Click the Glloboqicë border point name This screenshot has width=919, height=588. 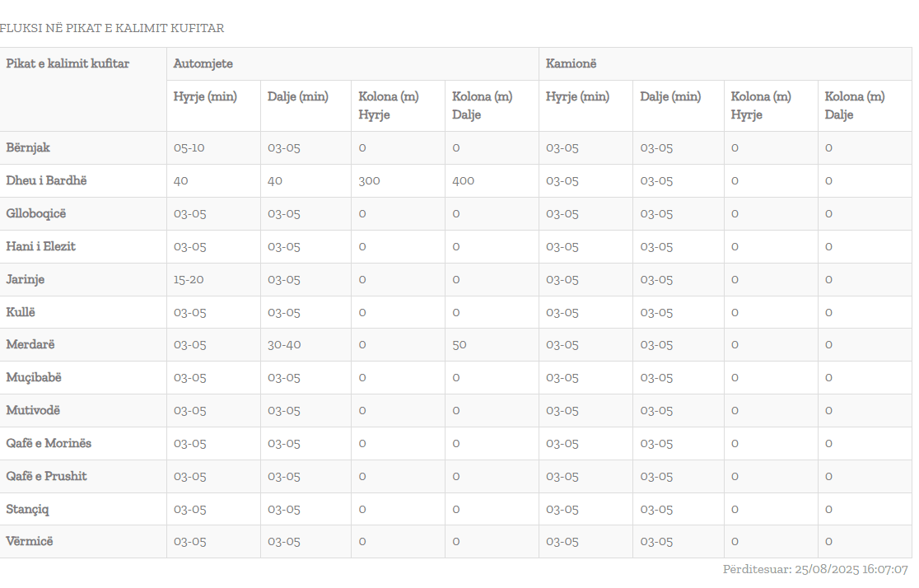pyautogui.click(x=36, y=213)
